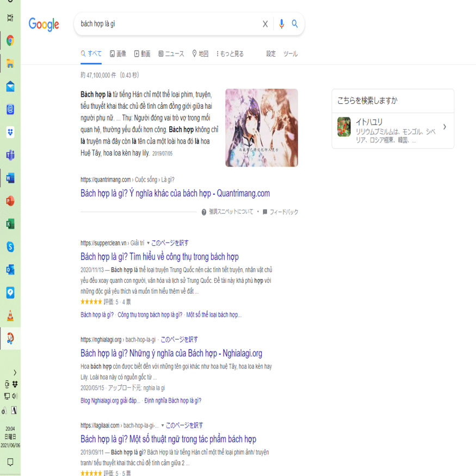This screenshot has height=476, width=476.
Task: Click inside the search text field
Action: (169, 24)
